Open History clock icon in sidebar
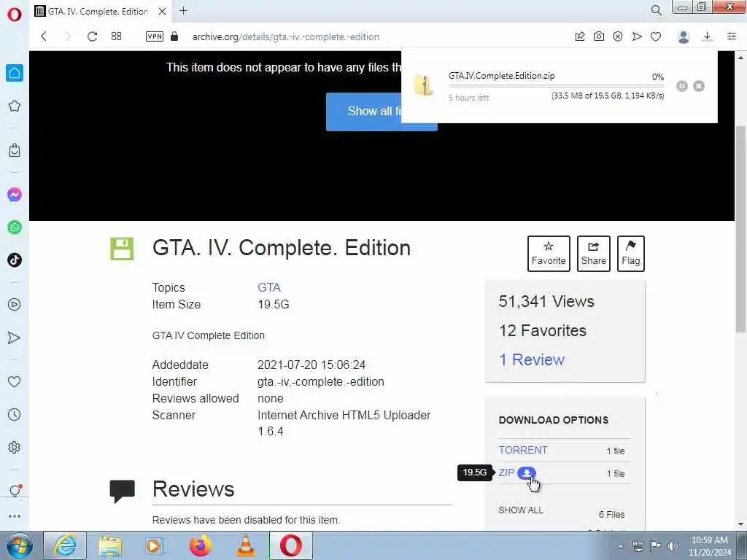 [15, 414]
